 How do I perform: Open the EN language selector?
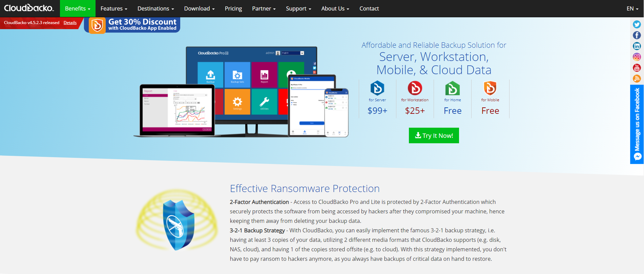[x=632, y=8]
